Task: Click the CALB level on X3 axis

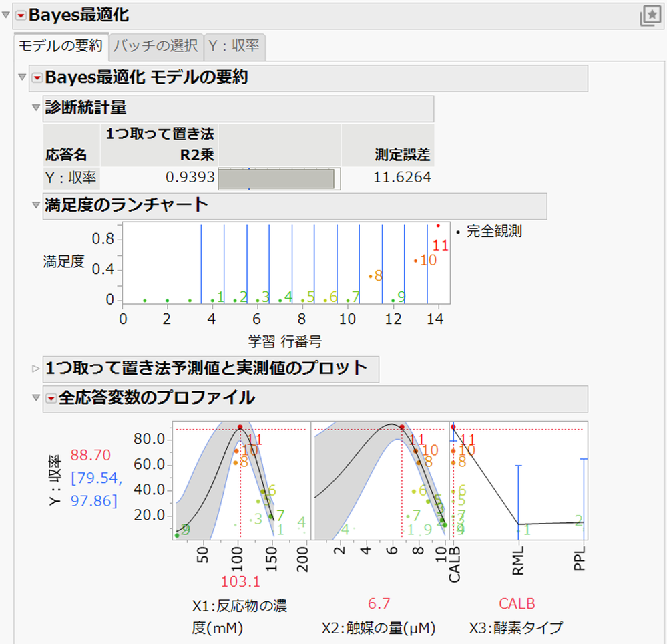Action: (x=455, y=565)
